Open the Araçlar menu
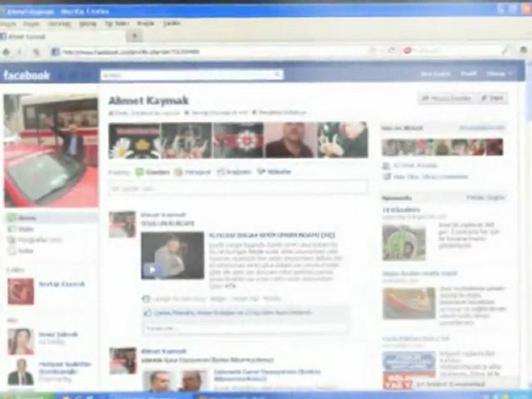 (146, 23)
